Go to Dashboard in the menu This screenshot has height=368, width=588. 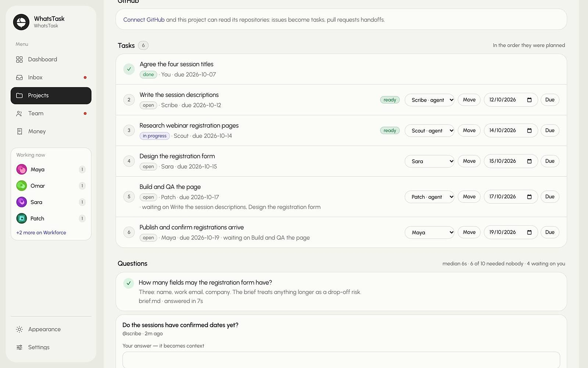(x=51, y=59)
